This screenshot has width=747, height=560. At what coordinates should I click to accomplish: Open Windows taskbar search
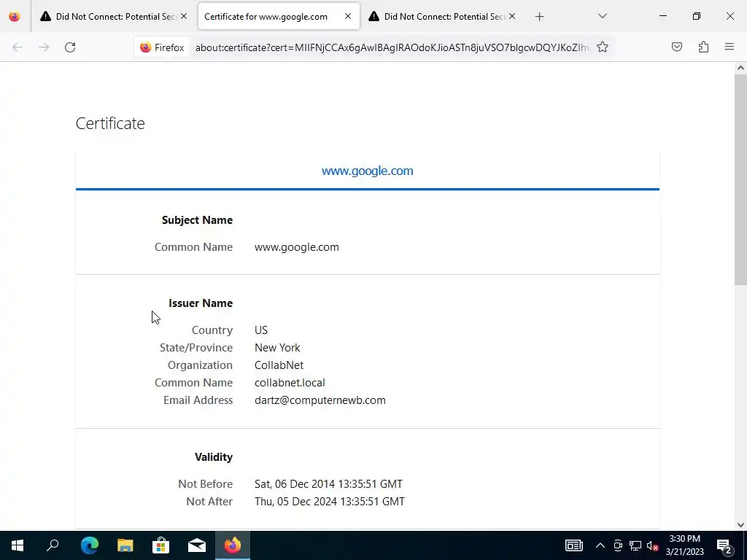click(x=53, y=545)
